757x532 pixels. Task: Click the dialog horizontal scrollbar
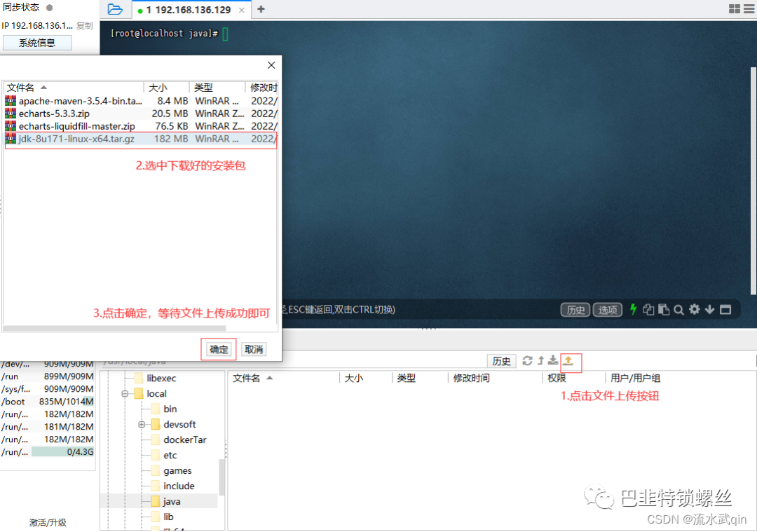click(116, 328)
